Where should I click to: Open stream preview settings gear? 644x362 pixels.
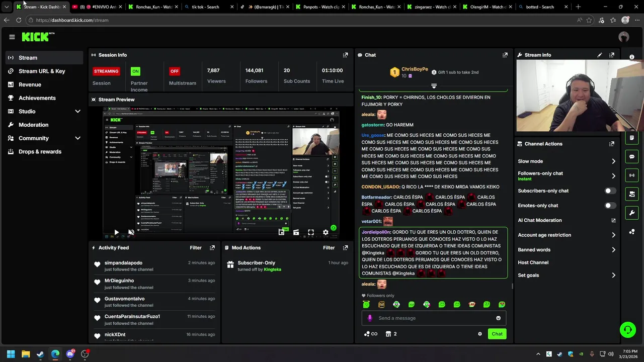pyautogui.click(x=326, y=232)
